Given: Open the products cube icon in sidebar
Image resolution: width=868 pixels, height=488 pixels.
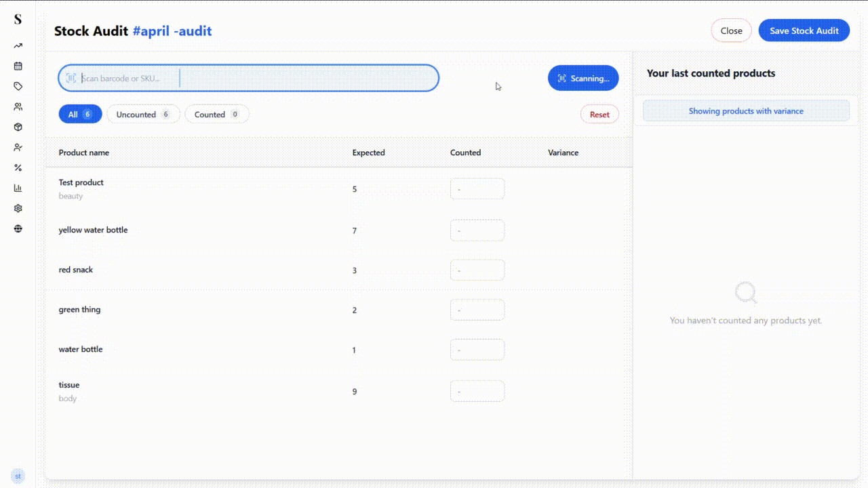Looking at the screenshot, I should [x=17, y=127].
